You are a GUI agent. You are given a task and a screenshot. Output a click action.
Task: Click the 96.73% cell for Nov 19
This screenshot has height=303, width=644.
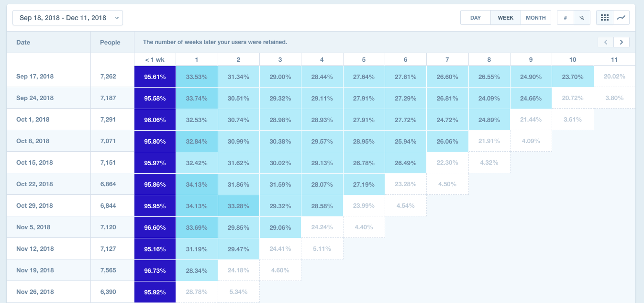click(x=155, y=270)
